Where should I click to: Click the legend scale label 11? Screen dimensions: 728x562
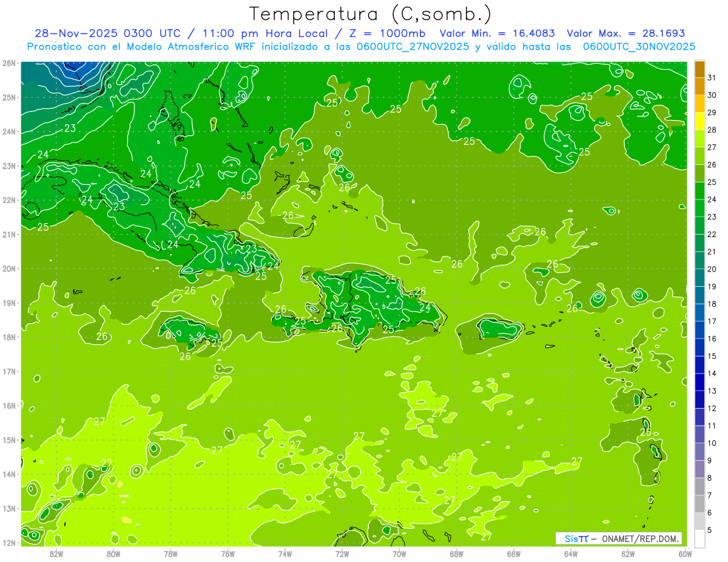(x=712, y=426)
